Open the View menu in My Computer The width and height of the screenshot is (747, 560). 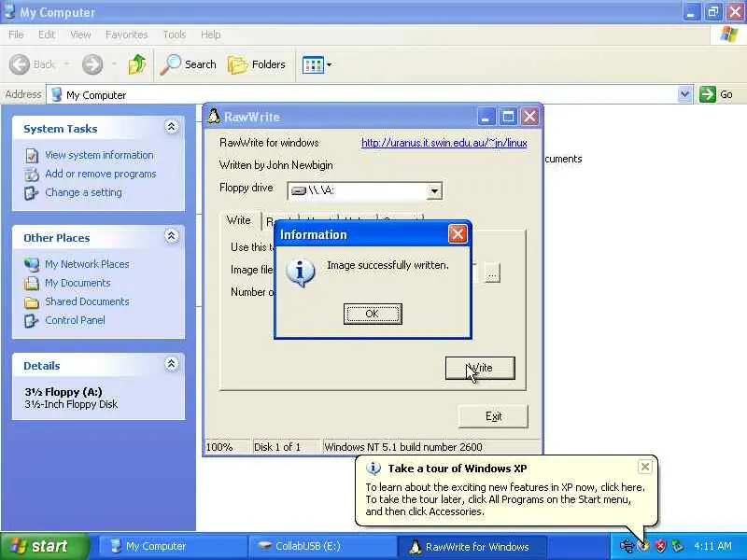(x=80, y=35)
